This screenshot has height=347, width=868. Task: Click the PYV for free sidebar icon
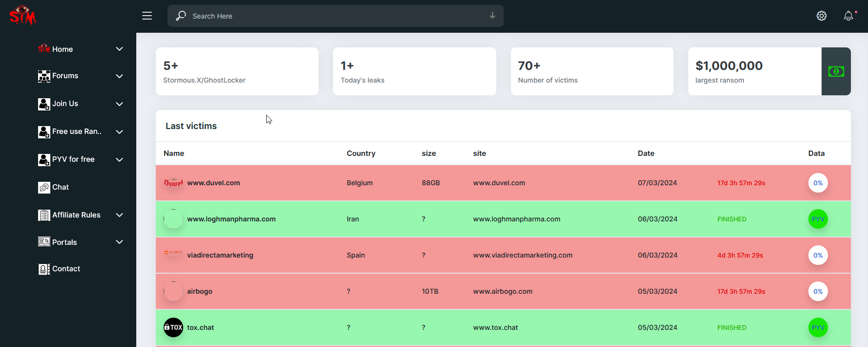pos(44,160)
